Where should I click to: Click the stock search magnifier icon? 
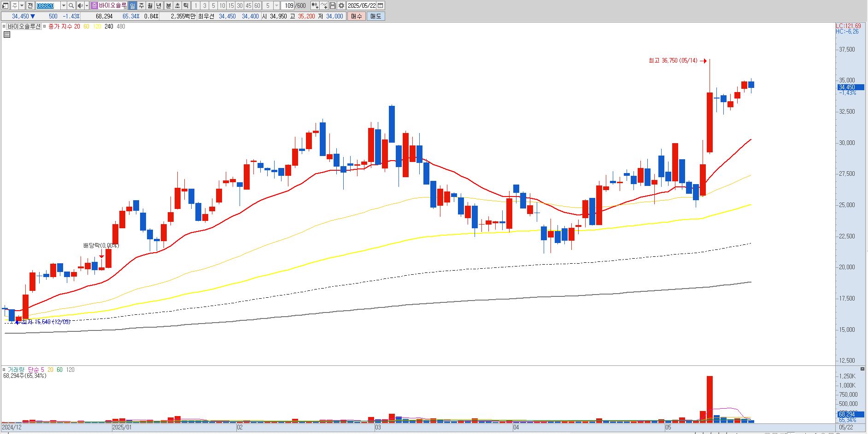tap(71, 6)
